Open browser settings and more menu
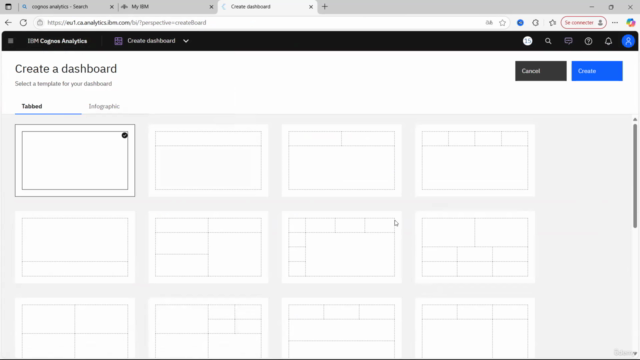Viewport: 640px width, 360px height. [615, 22]
